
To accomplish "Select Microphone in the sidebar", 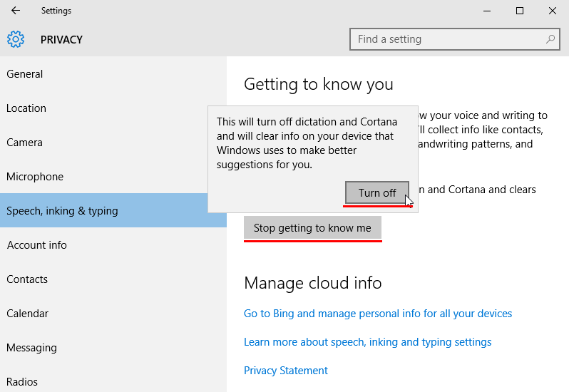I will (113, 176).
